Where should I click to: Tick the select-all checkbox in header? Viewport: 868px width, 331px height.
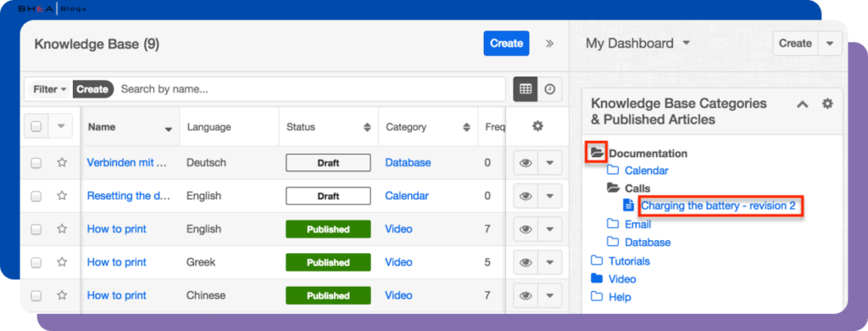(36, 126)
